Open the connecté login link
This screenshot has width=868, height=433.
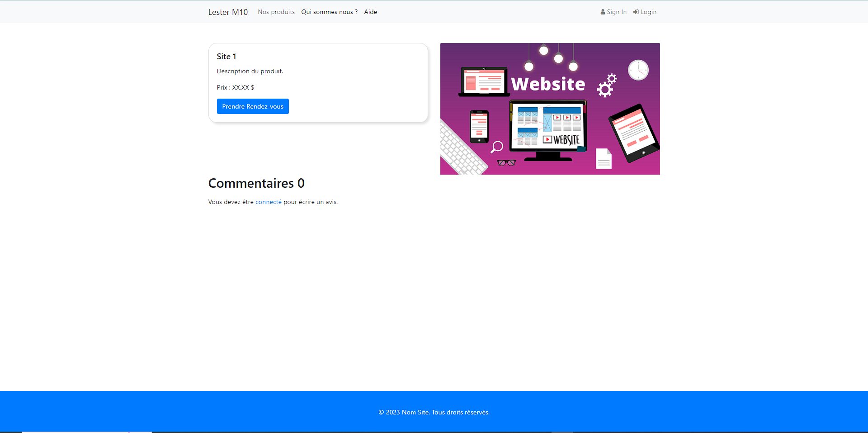pyautogui.click(x=268, y=202)
